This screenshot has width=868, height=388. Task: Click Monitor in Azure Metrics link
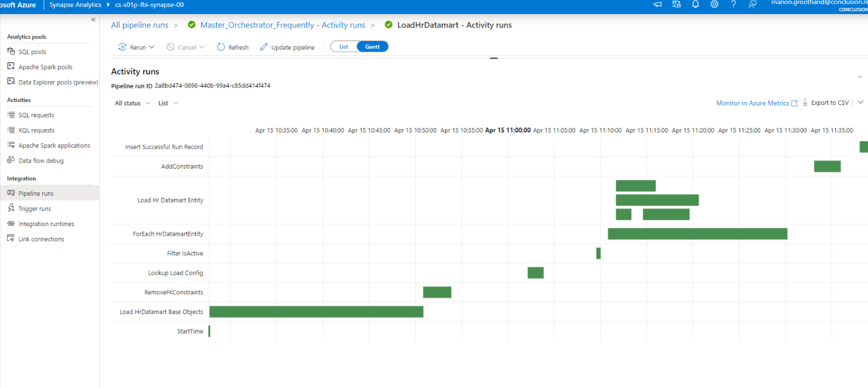click(x=753, y=103)
